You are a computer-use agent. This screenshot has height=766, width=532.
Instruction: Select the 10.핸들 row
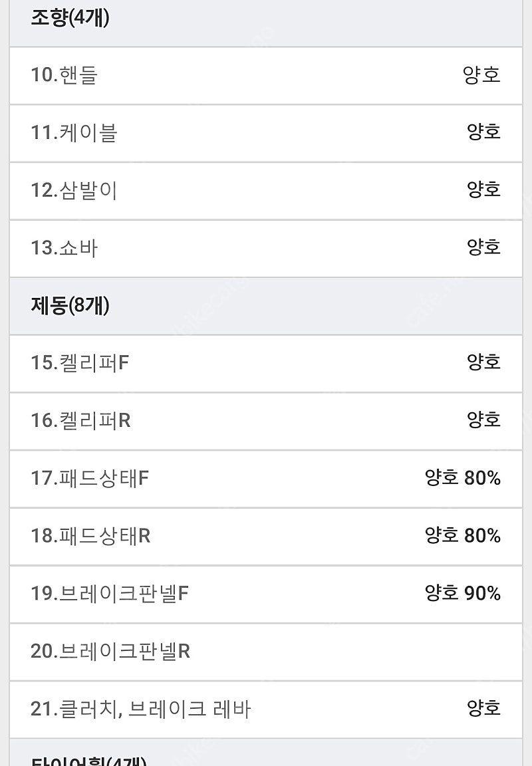point(266,76)
